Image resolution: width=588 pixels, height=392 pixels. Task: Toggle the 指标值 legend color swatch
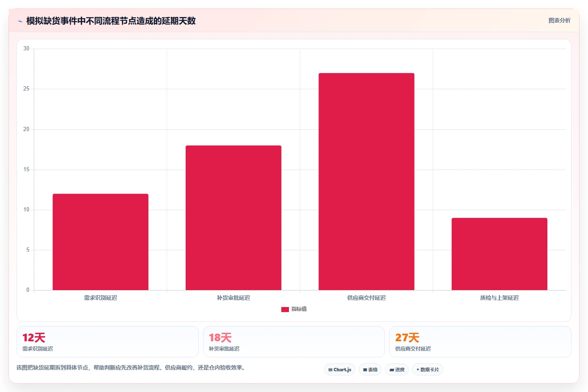(x=285, y=310)
